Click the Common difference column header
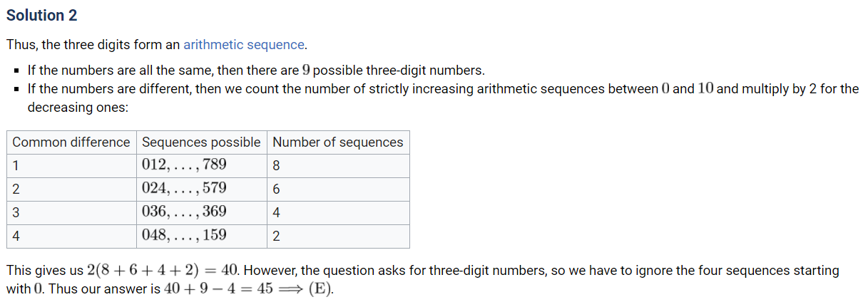This screenshot has width=868, height=302. [71, 142]
